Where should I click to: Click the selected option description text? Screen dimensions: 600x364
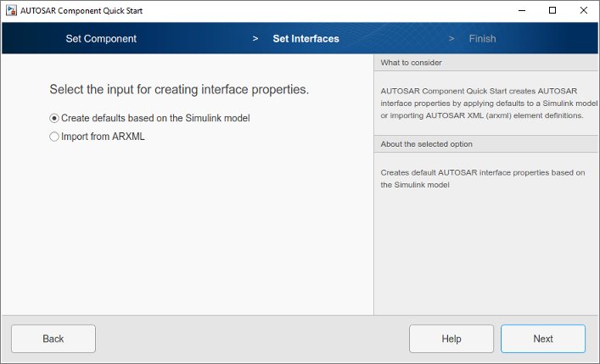(482, 178)
